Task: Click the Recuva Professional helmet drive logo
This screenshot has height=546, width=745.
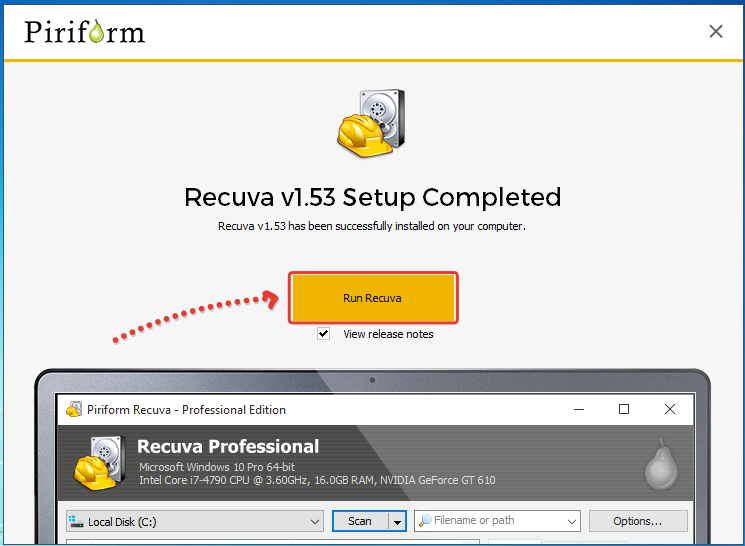Action: point(100,465)
